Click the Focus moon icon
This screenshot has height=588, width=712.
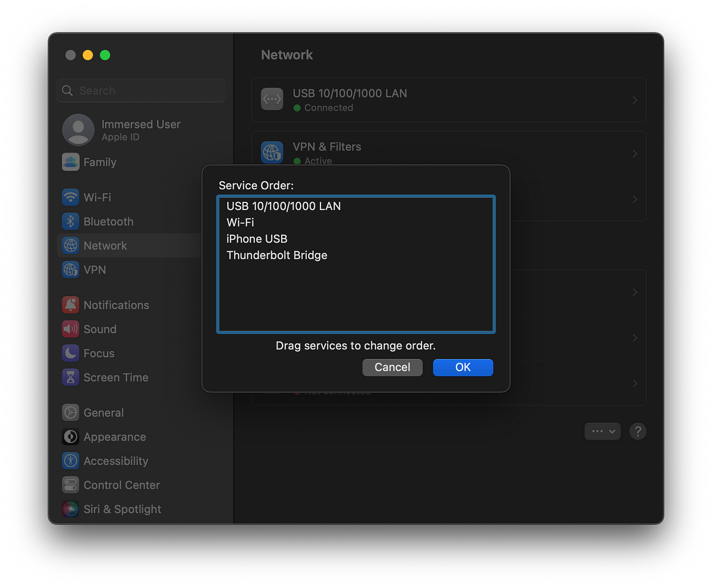click(71, 353)
